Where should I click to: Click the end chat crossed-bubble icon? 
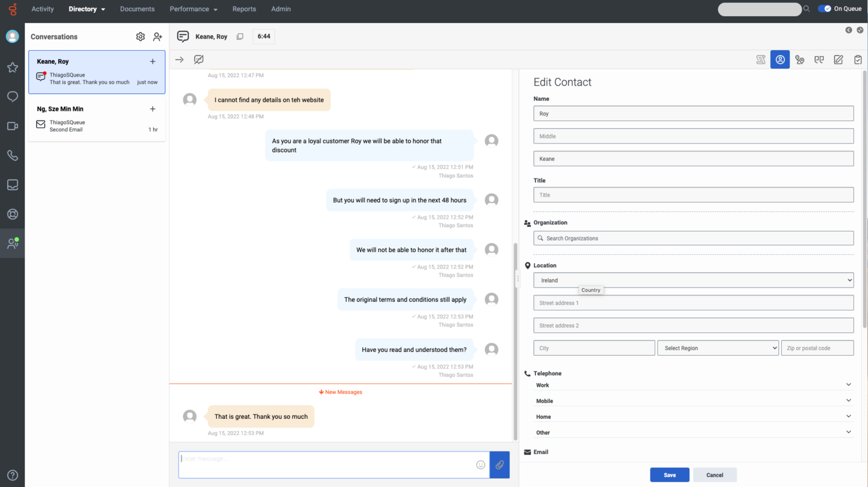[x=199, y=60]
